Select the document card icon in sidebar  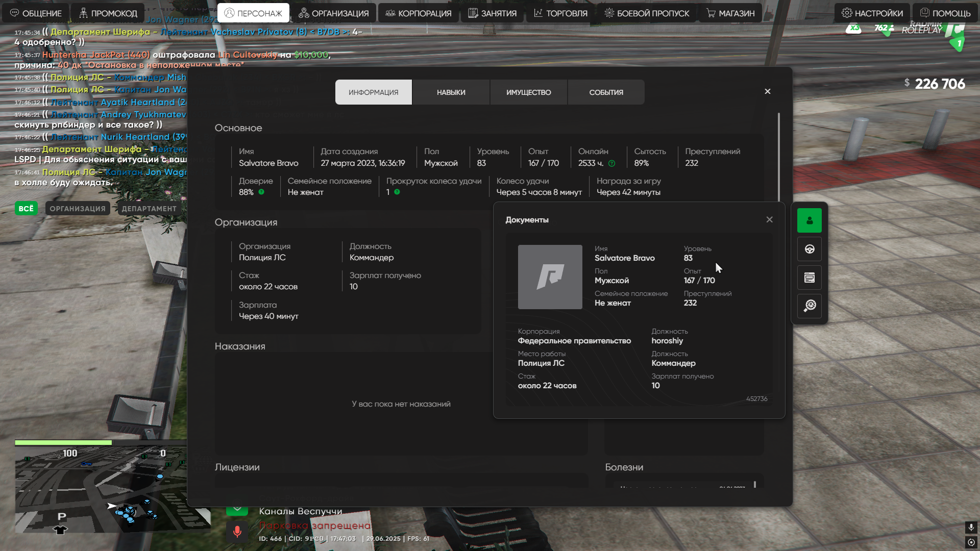coord(809,278)
